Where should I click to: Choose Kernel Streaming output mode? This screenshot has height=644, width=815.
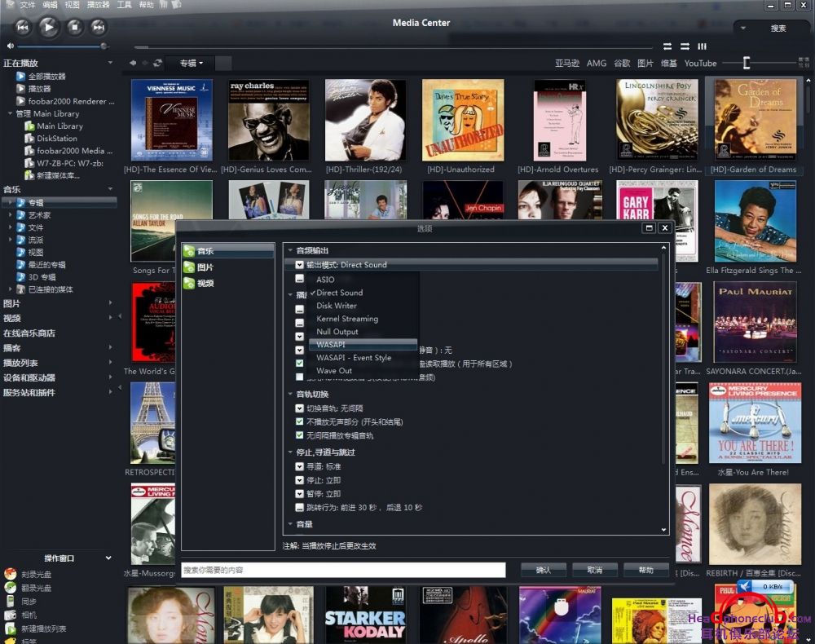click(x=347, y=319)
